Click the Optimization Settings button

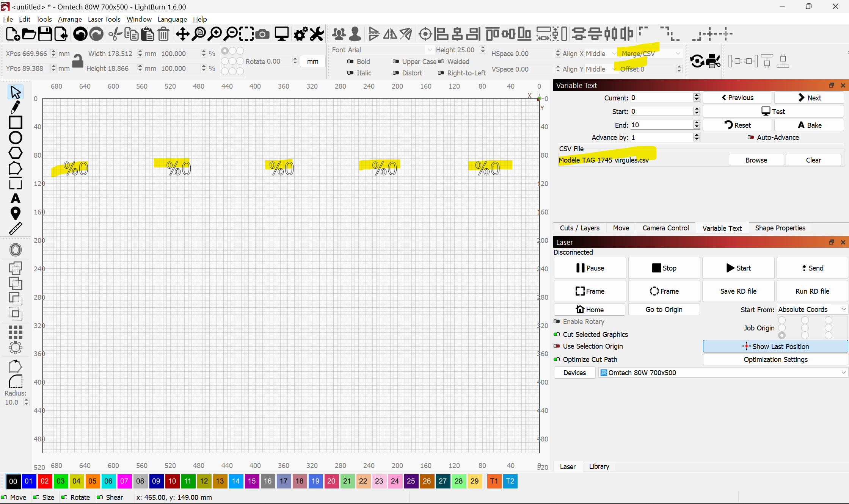tap(775, 359)
